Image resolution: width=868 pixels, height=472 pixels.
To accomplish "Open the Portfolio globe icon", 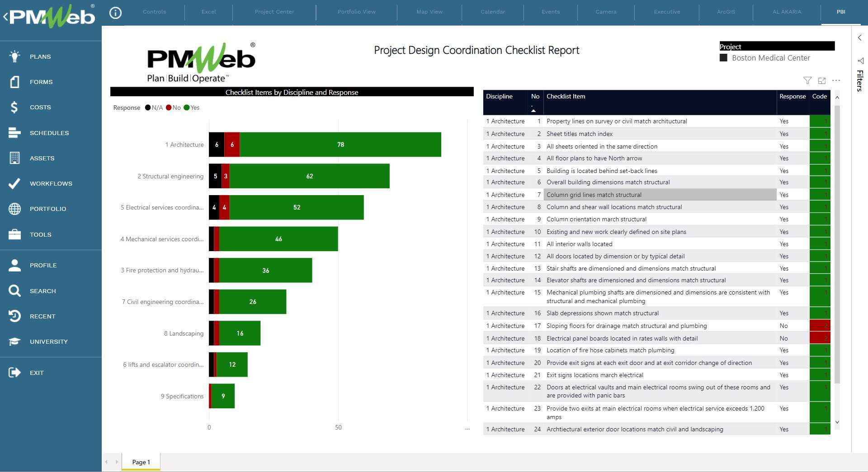I will point(14,209).
